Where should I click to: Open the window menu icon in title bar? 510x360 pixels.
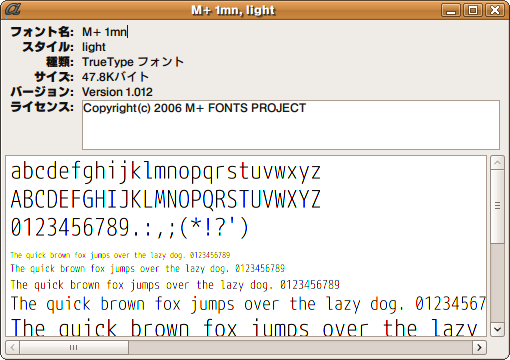13,10
